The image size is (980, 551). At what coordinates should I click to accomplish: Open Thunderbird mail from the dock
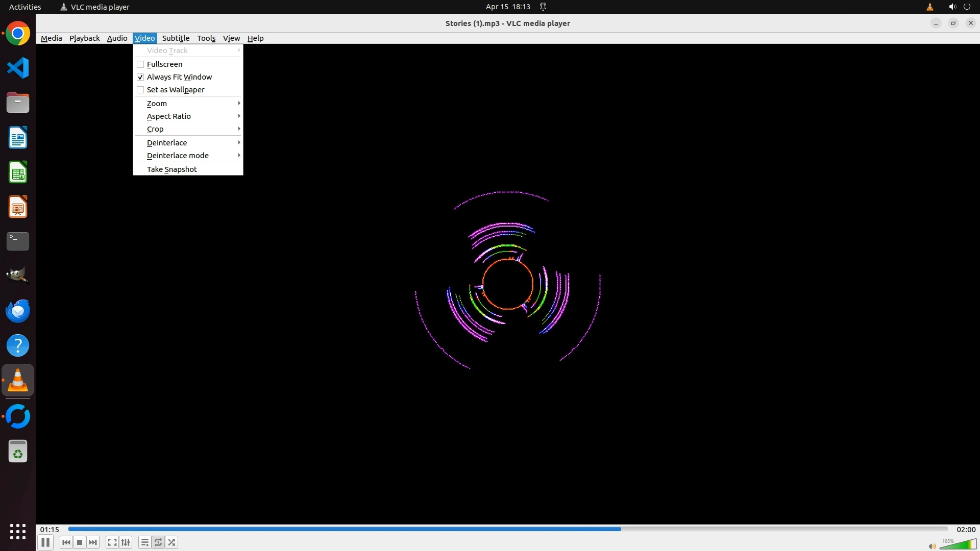(18, 311)
